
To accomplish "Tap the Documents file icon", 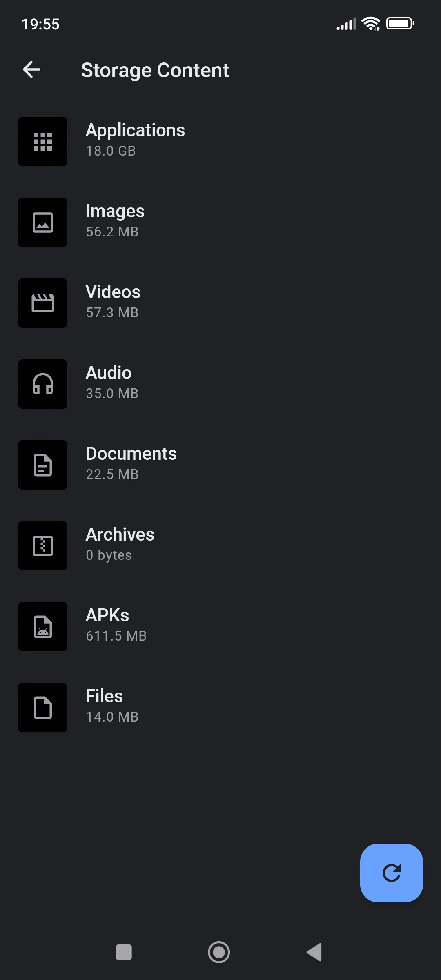I will point(42,465).
